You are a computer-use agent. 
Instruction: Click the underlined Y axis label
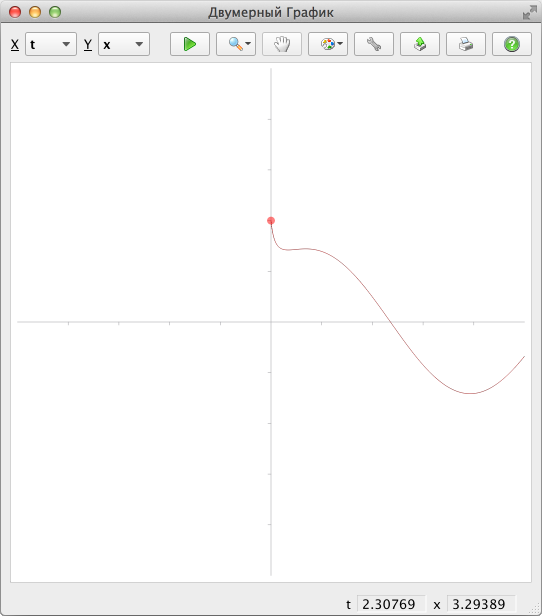tap(88, 44)
